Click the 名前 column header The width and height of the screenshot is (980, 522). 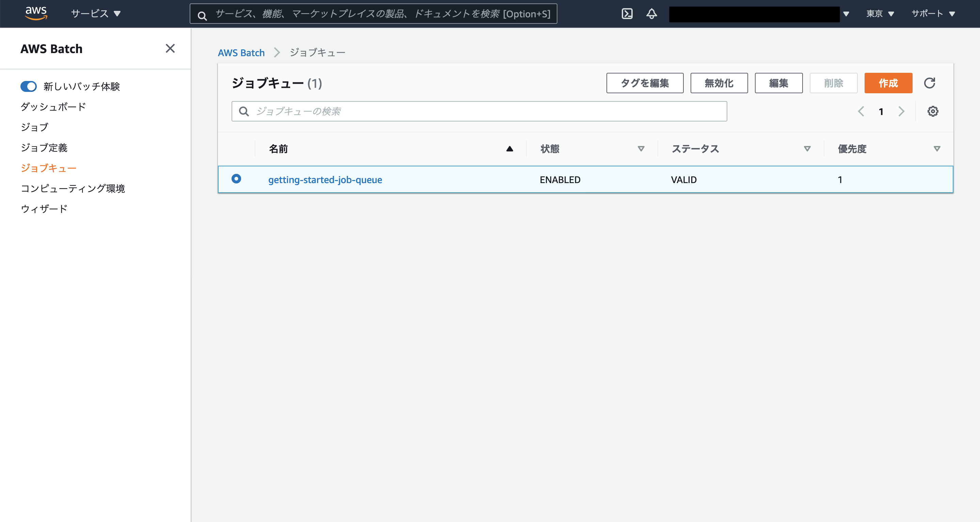point(278,149)
